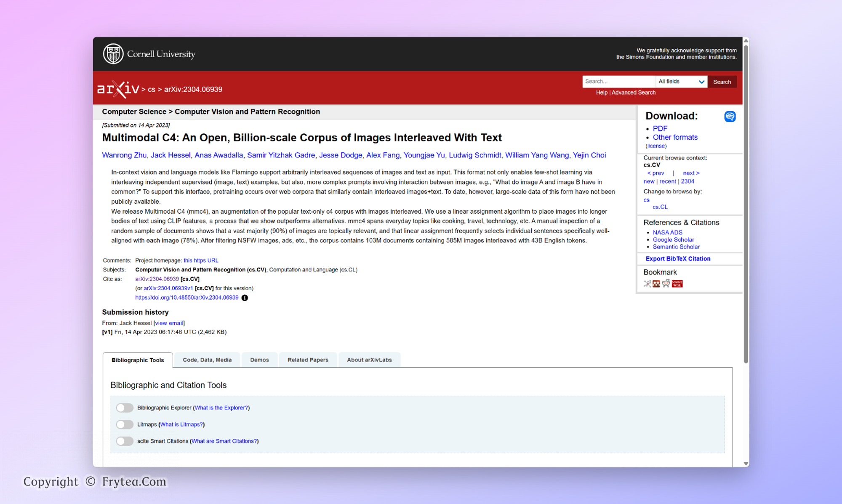Click the BibSonomy bookmark icon
This screenshot has width=842, height=504.
pyautogui.click(x=647, y=284)
